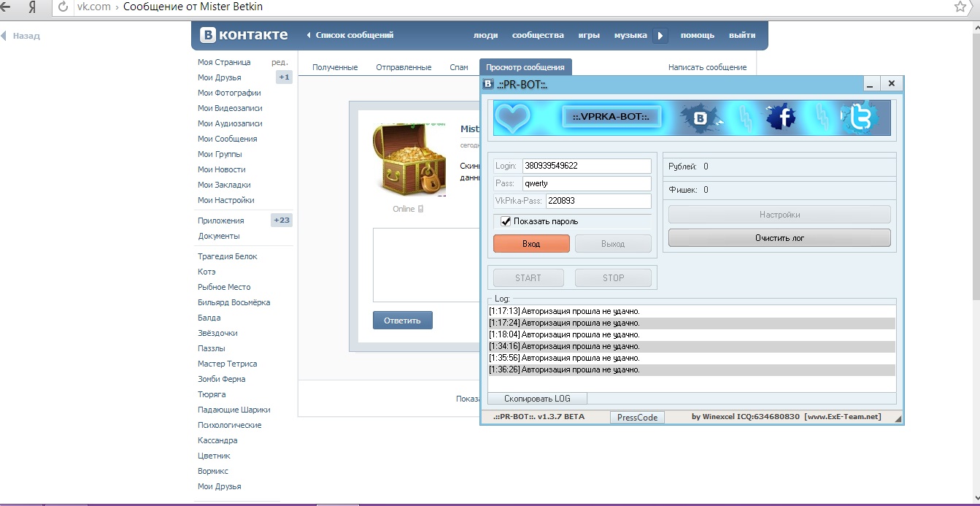The height and width of the screenshot is (506, 980).
Task: Open the 'Полученные' tab
Action: click(x=335, y=67)
